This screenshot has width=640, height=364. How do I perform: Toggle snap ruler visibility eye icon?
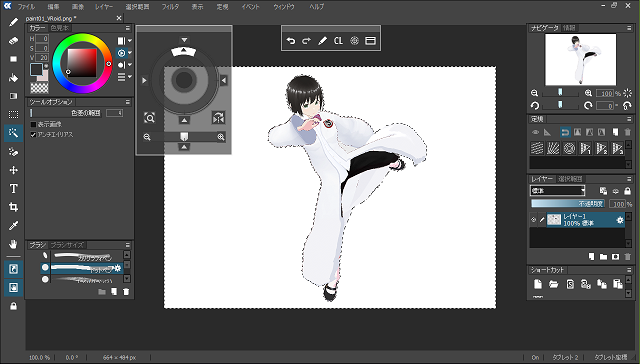[535, 132]
